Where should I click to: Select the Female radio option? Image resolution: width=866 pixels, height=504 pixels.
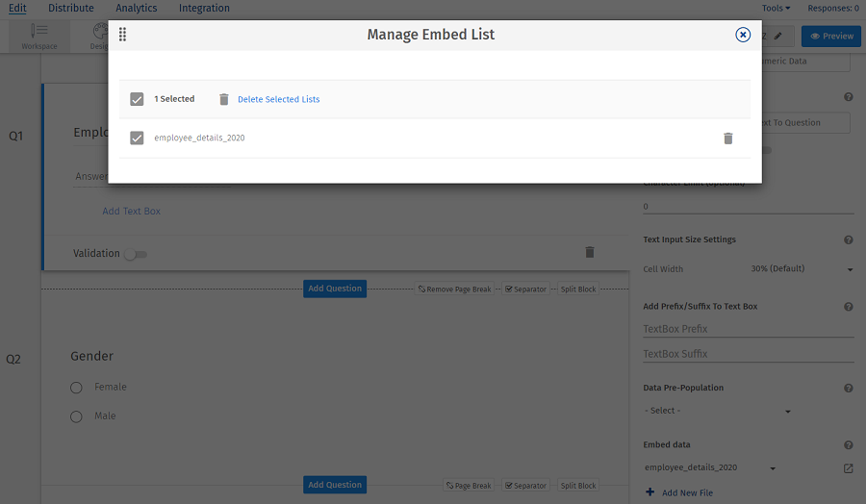(x=76, y=388)
